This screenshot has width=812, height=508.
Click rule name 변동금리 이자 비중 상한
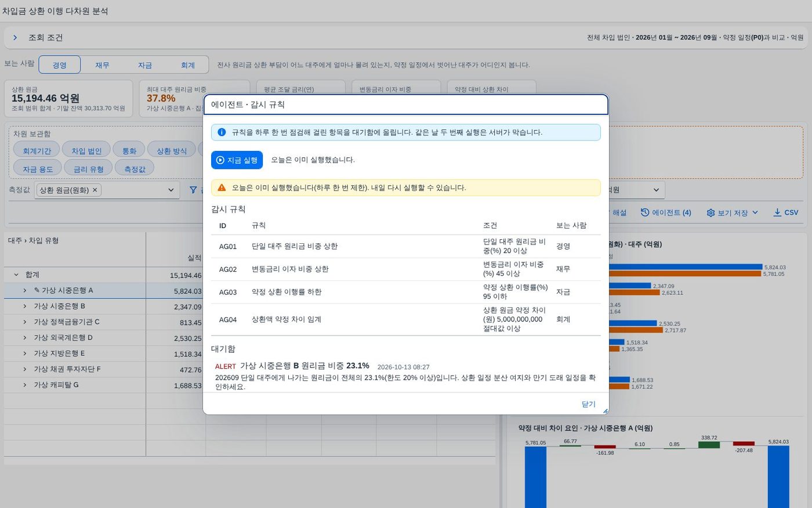coord(290,269)
